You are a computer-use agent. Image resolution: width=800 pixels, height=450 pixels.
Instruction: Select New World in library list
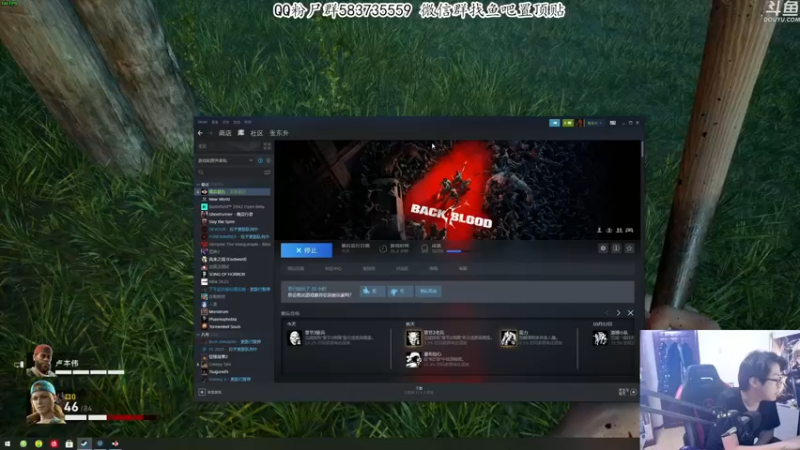(219, 199)
